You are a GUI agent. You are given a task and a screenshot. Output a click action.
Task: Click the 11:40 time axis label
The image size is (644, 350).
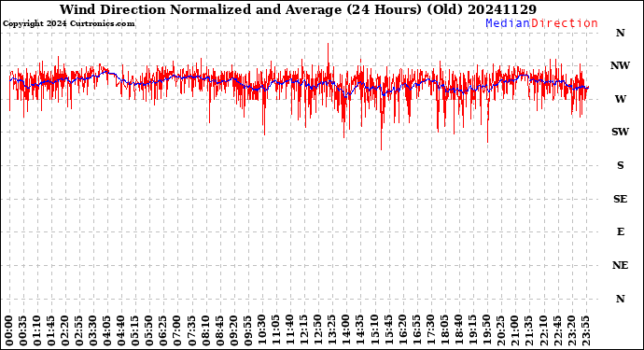(x=290, y=330)
